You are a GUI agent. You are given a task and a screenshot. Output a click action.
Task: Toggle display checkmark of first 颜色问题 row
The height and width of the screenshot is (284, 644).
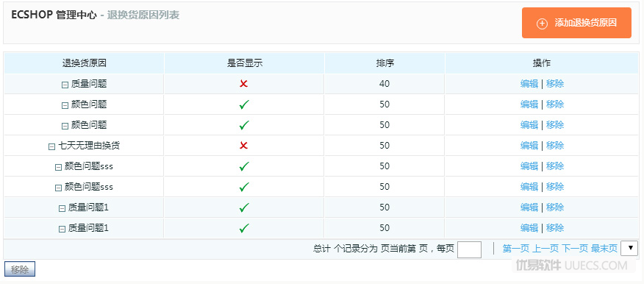pos(244,104)
